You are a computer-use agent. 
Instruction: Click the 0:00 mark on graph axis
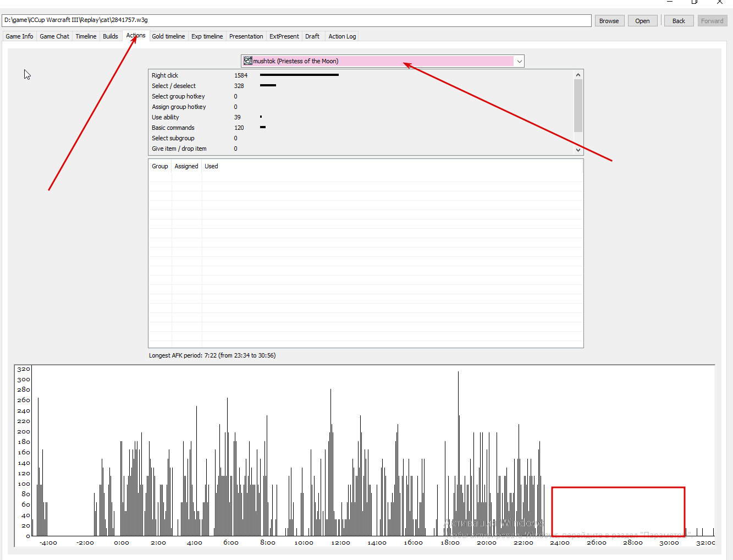click(x=122, y=542)
